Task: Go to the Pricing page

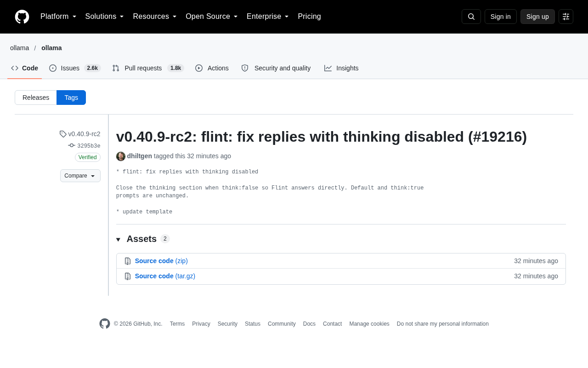Action: click(x=309, y=17)
